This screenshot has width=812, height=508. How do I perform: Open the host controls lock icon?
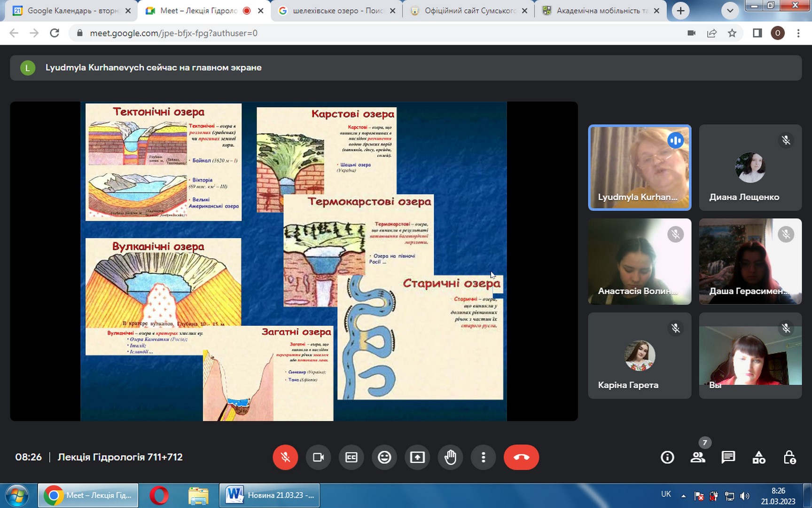click(x=789, y=457)
